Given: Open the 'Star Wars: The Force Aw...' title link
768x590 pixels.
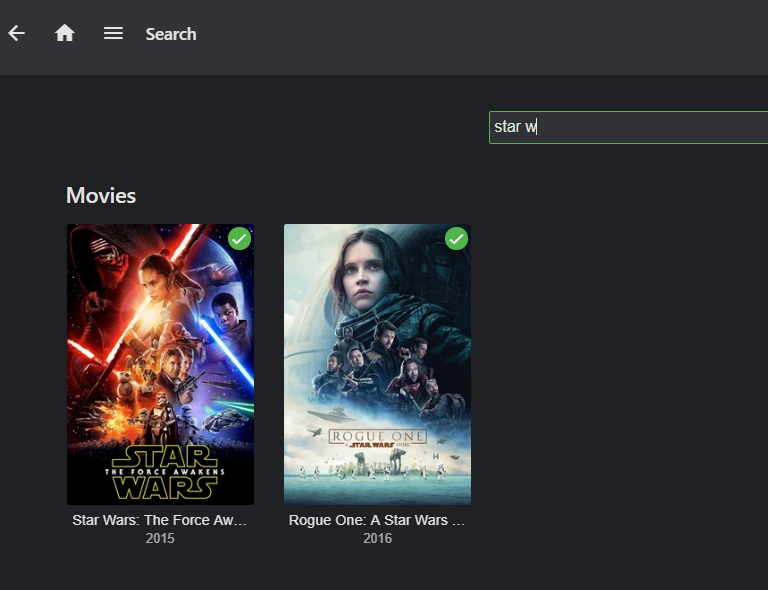Looking at the screenshot, I should tap(160, 520).
